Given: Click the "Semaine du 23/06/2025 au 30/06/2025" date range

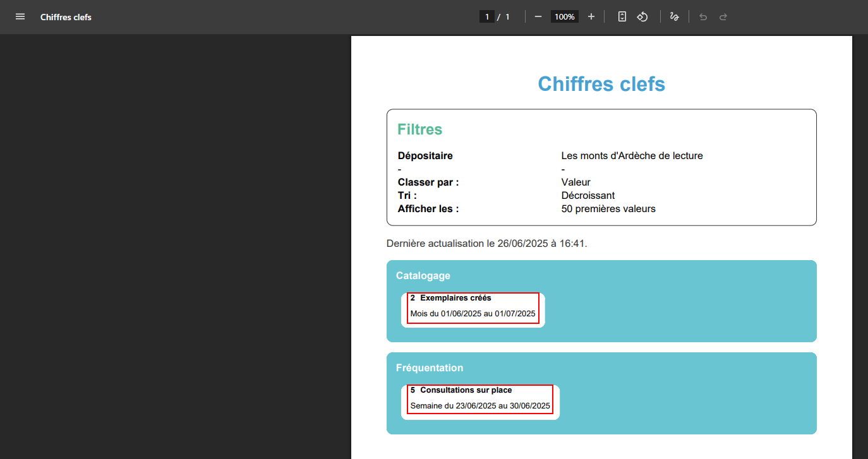Looking at the screenshot, I should tap(480, 405).
